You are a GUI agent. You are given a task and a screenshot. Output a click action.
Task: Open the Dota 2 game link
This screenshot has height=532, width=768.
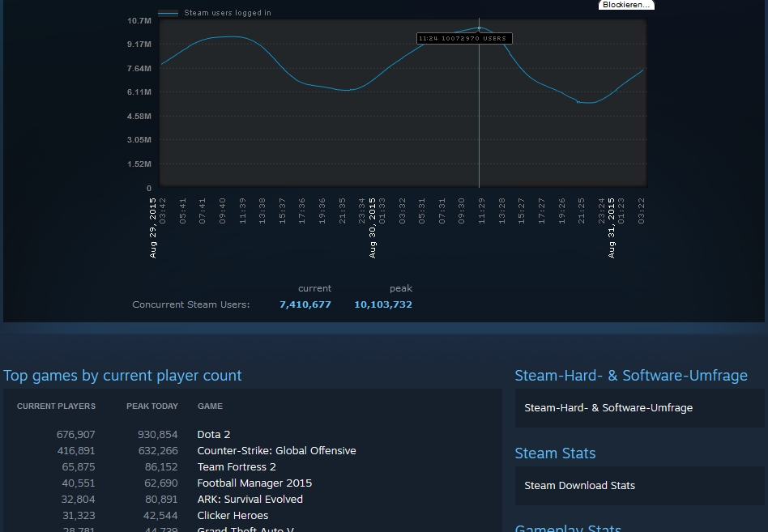tap(214, 435)
